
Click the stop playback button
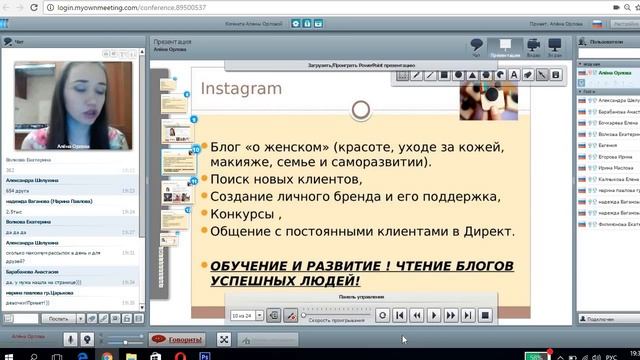[x=485, y=315]
